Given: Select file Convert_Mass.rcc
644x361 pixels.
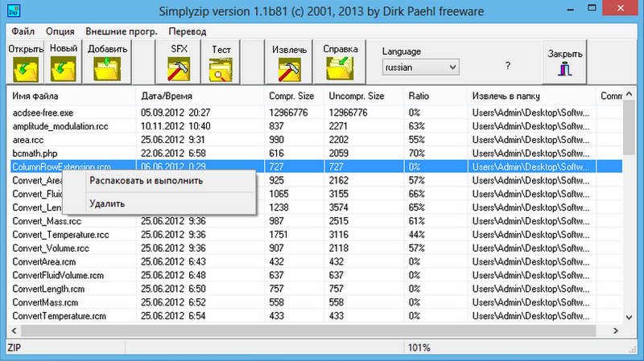Looking at the screenshot, I should 47,221.
